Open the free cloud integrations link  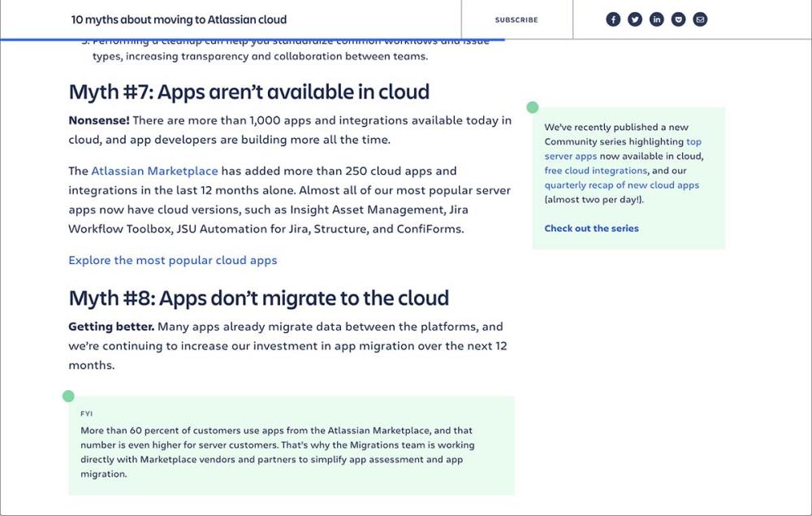pos(595,171)
